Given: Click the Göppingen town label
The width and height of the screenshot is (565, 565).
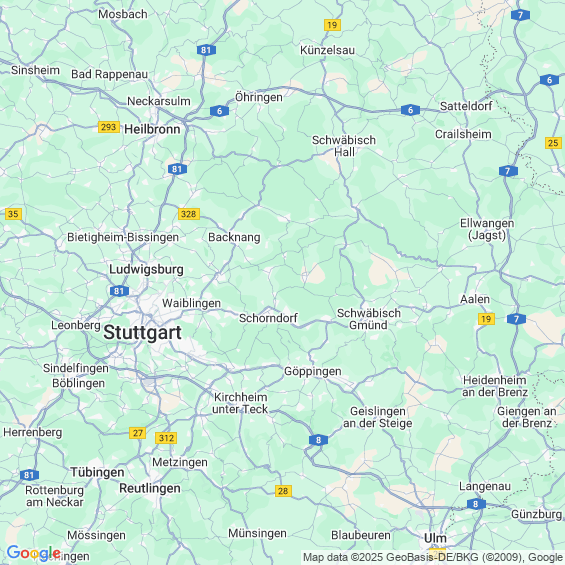Looking at the screenshot, I should tap(312, 371).
